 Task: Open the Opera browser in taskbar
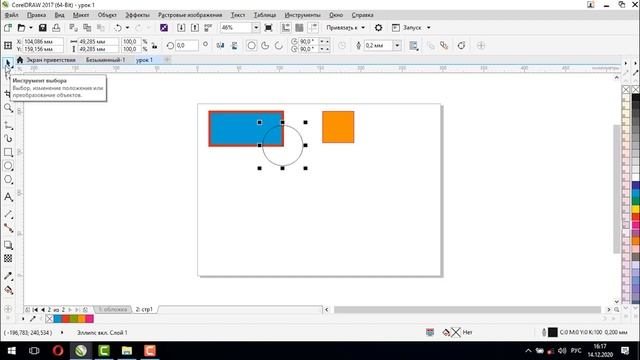[58, 351]
